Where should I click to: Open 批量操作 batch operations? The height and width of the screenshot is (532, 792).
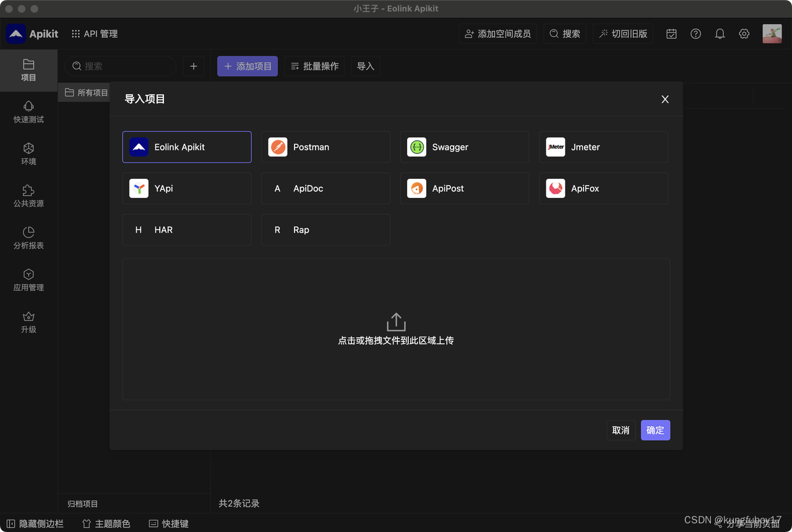[x=314, y=66]
